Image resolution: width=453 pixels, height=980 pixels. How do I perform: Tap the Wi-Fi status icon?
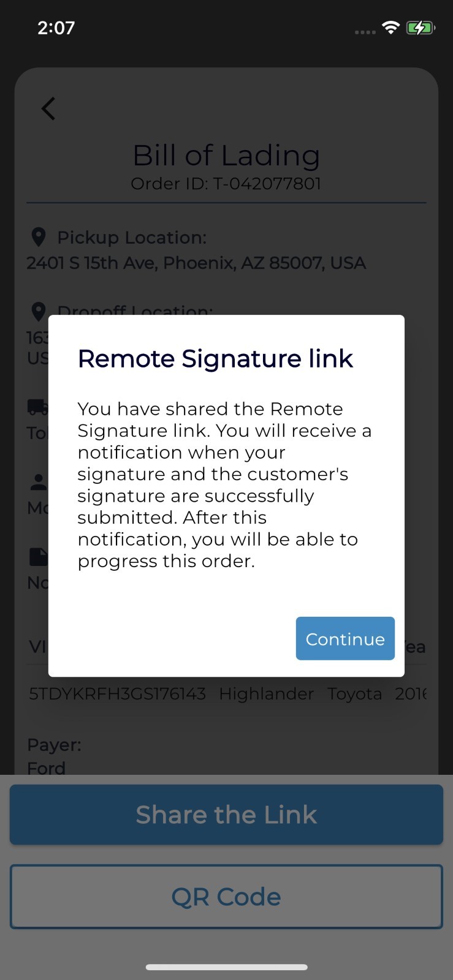(390, 28)
